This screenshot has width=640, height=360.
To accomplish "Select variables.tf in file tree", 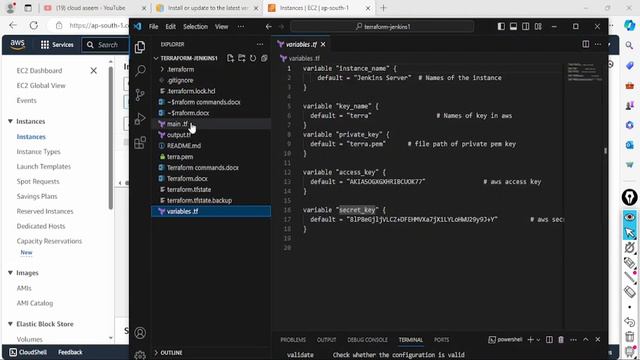I will coord(211,211).
